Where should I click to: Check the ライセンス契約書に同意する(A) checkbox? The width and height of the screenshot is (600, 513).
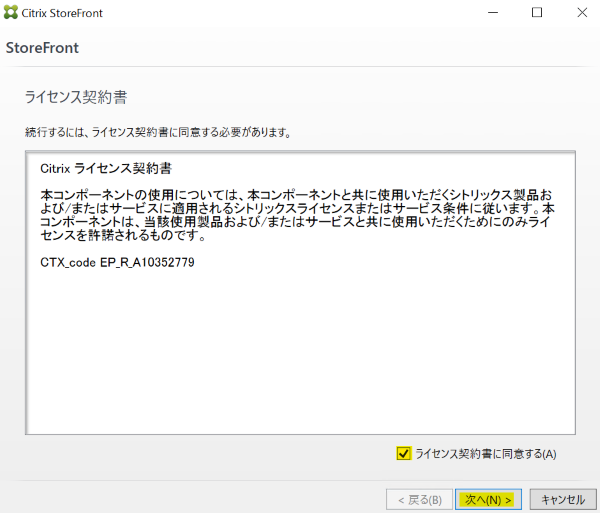click(403, 453)
